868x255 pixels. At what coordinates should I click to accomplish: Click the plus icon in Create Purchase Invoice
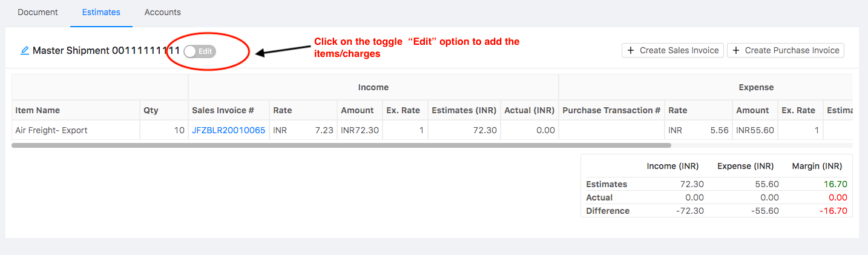[736, 50]
